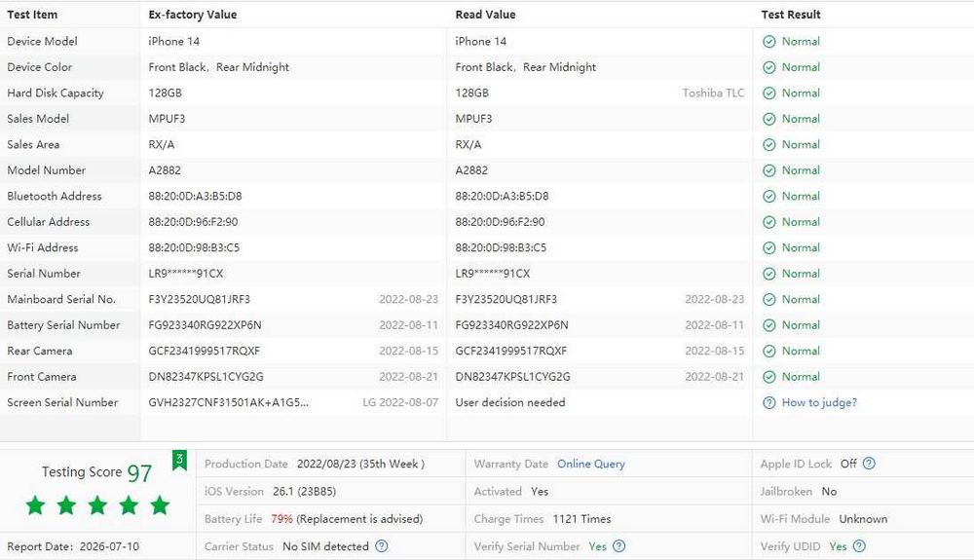Click read battery serial FG923340RG922XP6N
This screenshot has height=560, width=974.
pos(512,324)
